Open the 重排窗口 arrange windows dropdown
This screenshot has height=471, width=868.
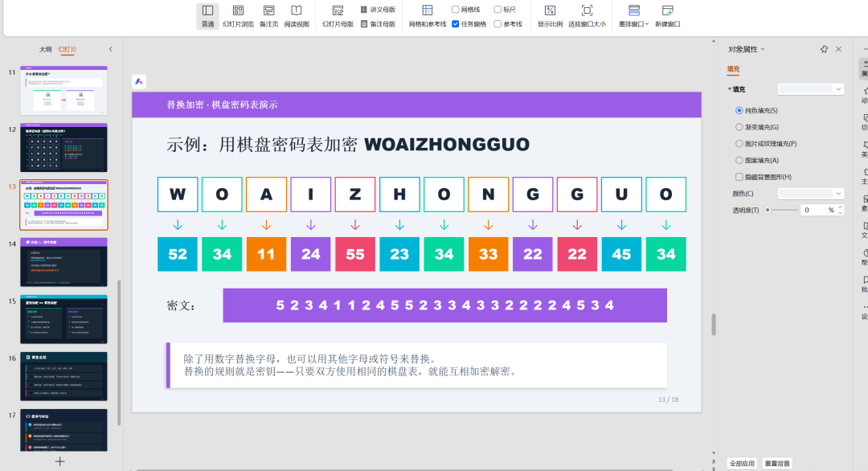(x=633, y=16)
